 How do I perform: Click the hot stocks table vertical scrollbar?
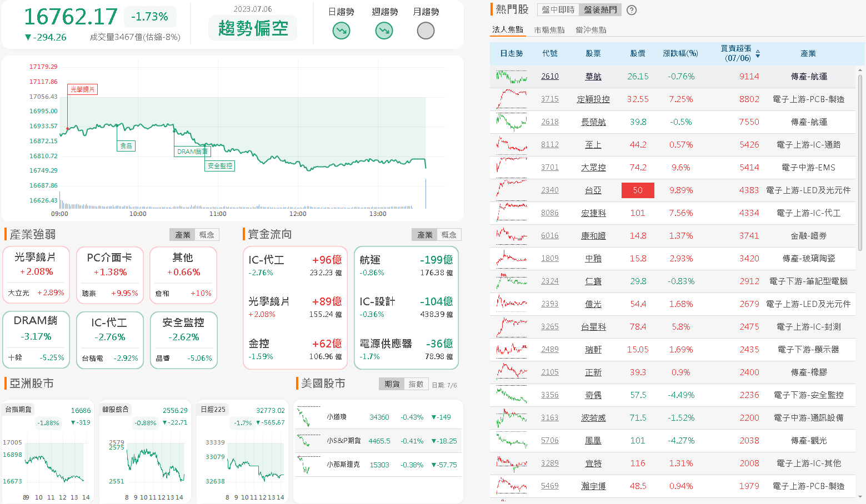tap(860, 162)
